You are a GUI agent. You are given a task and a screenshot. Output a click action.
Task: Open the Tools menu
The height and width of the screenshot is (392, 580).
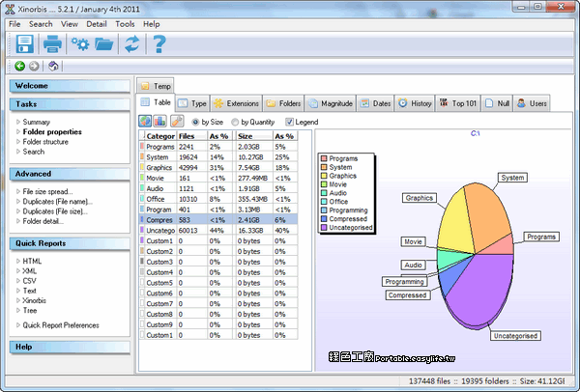[125, 24]
